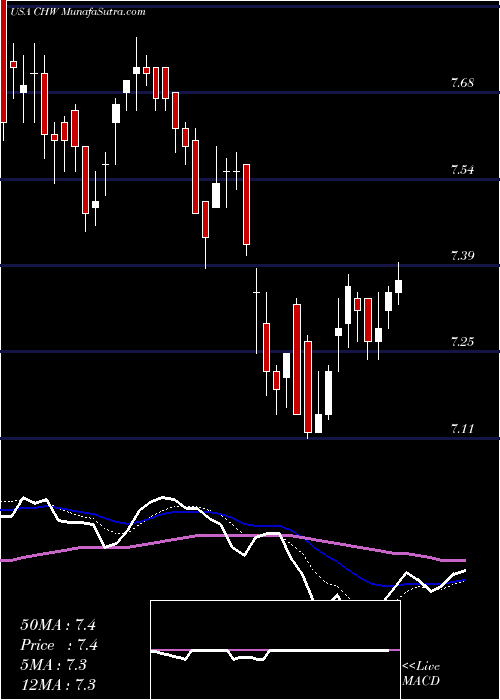Click the <<Live MACD label
Image resolution: width=500 pixels, height=700 pixels.
click(x=421, y=674)
